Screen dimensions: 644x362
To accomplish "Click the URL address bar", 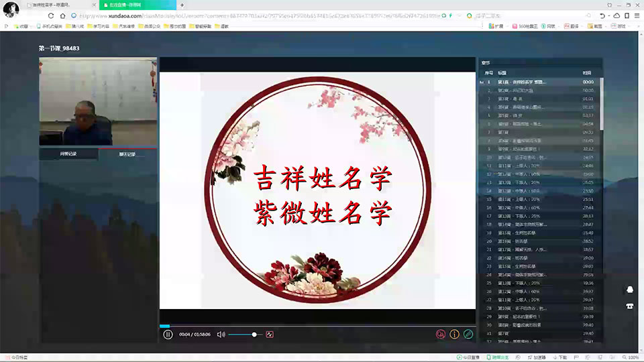I will (x=259, y=16).
